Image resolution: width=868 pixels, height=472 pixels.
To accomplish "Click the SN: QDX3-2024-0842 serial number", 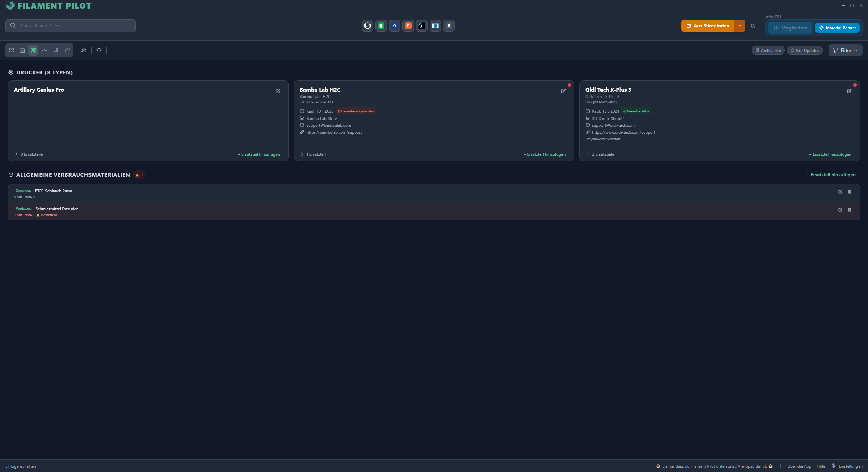I will (x=601, y=102).
